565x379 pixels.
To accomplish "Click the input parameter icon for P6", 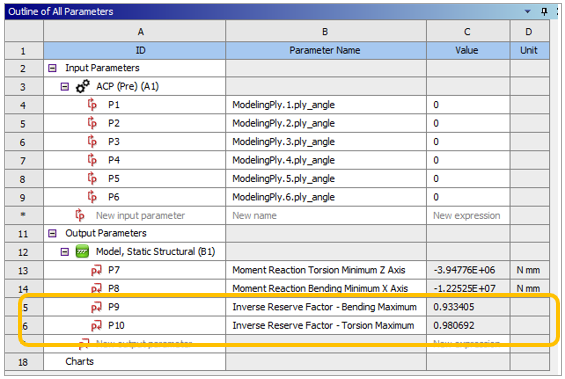I will click(x=92, y=197).
